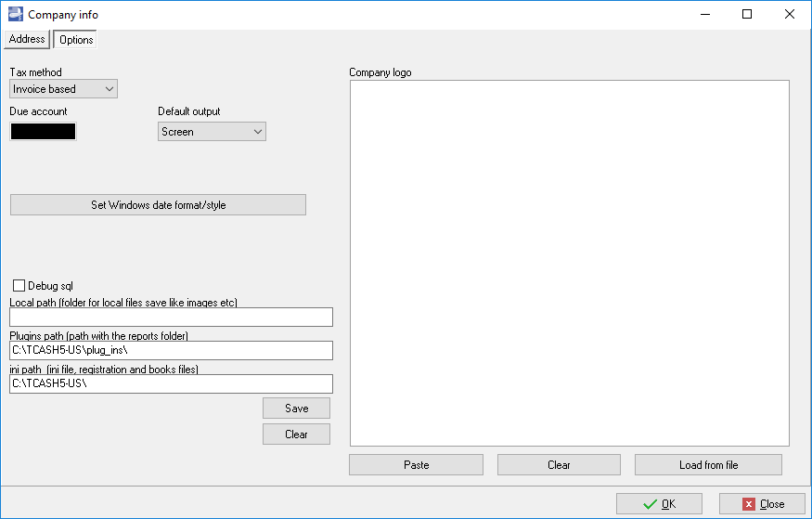Click into the Local path input field

coord(171,318)
